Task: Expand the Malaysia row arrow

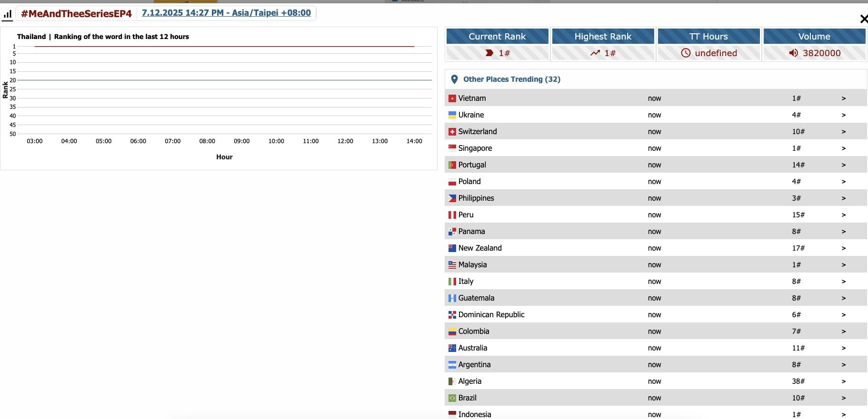Action: tap(843, 265)
